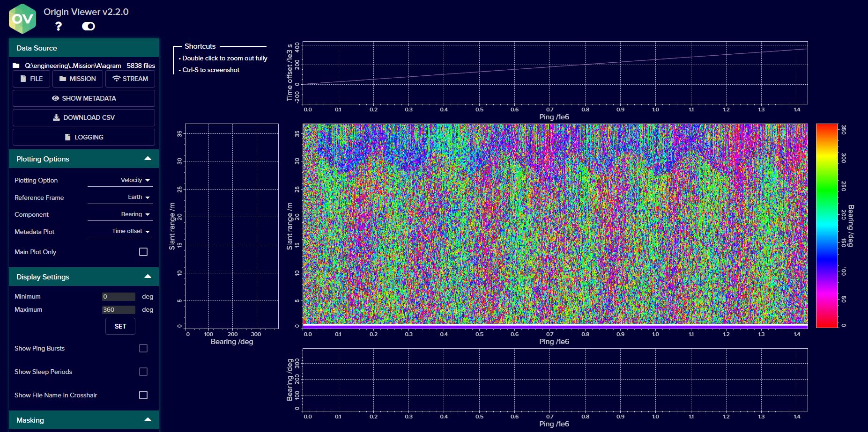Click the wifi icon on the Stream button
The image size is (868, 432).
click(117, 79)
